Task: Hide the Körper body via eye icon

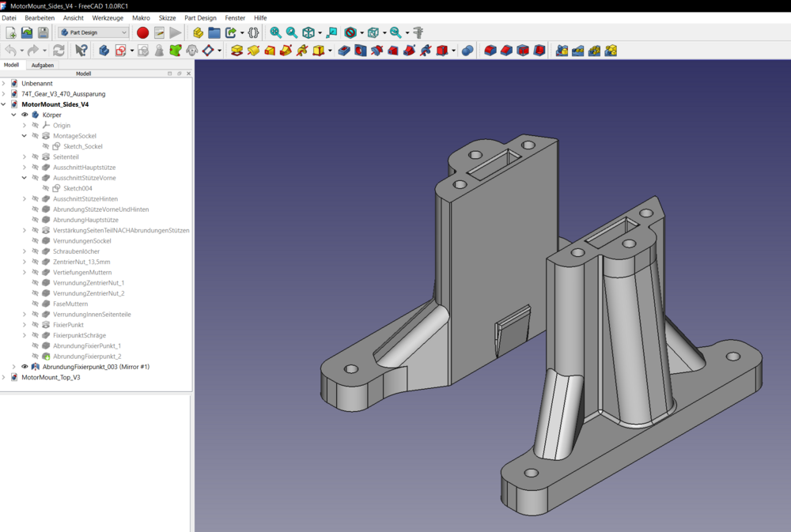Action: click(25, 115)
